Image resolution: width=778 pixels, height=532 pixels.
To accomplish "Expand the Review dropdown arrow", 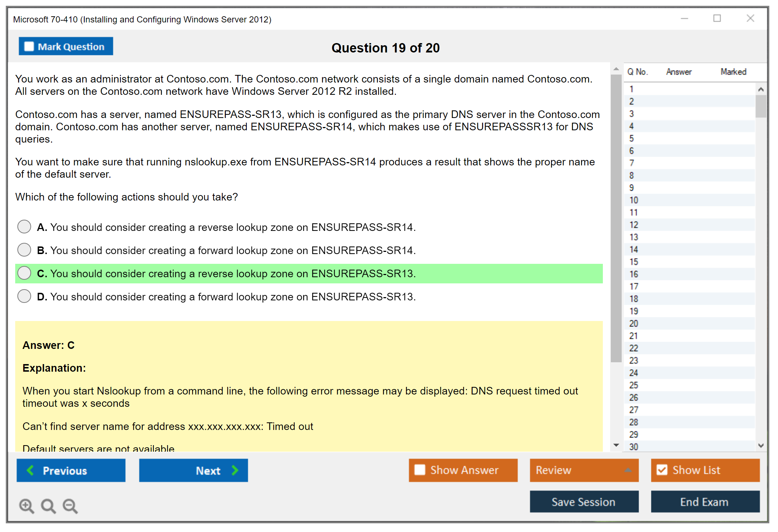I will (x=628, y=470).
